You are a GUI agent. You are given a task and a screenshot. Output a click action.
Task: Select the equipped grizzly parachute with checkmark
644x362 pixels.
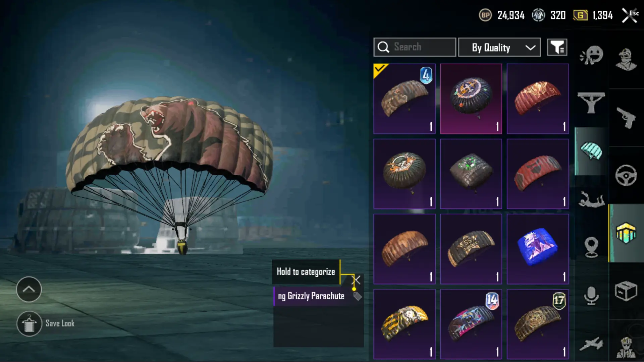405,99
